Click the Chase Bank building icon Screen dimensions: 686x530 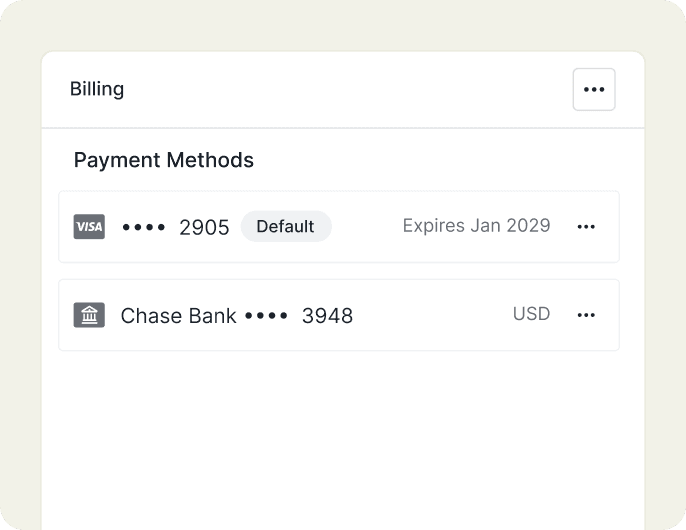[89, 315]
